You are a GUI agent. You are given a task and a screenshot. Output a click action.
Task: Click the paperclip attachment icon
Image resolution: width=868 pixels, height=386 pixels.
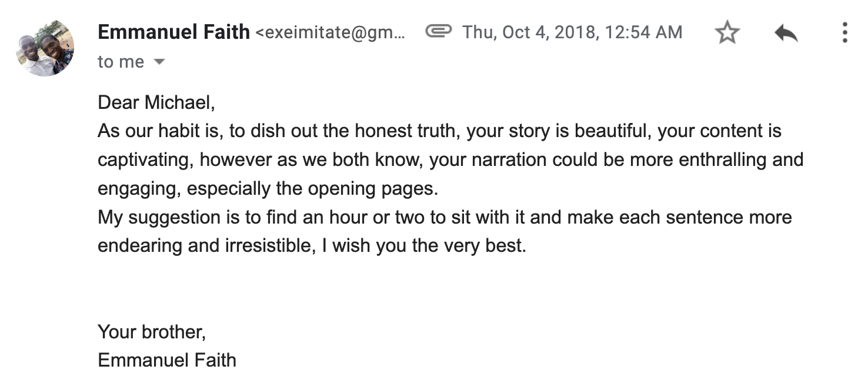(438, 31)
